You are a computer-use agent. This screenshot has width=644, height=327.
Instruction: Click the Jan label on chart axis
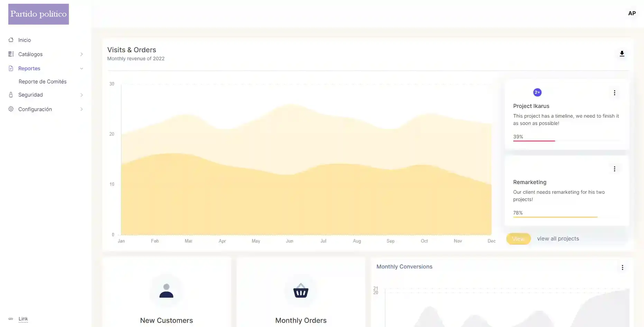(x=121, y=241)
